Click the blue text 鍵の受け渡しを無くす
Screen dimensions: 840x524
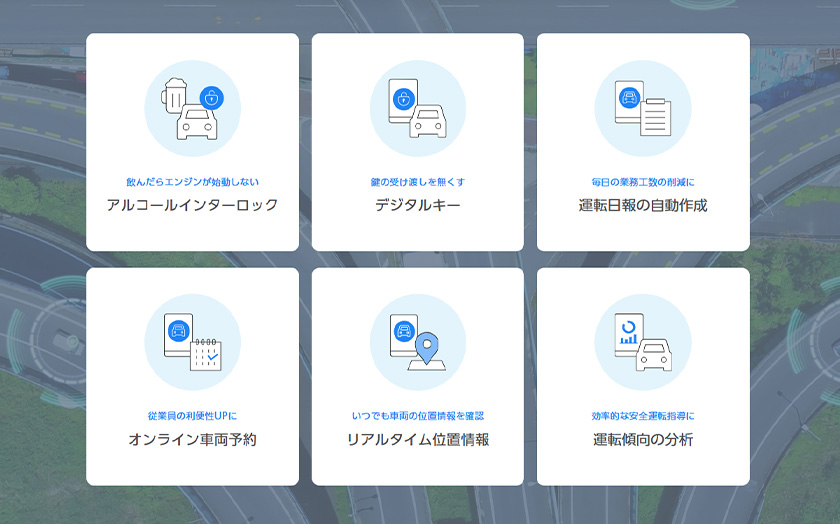418,182
